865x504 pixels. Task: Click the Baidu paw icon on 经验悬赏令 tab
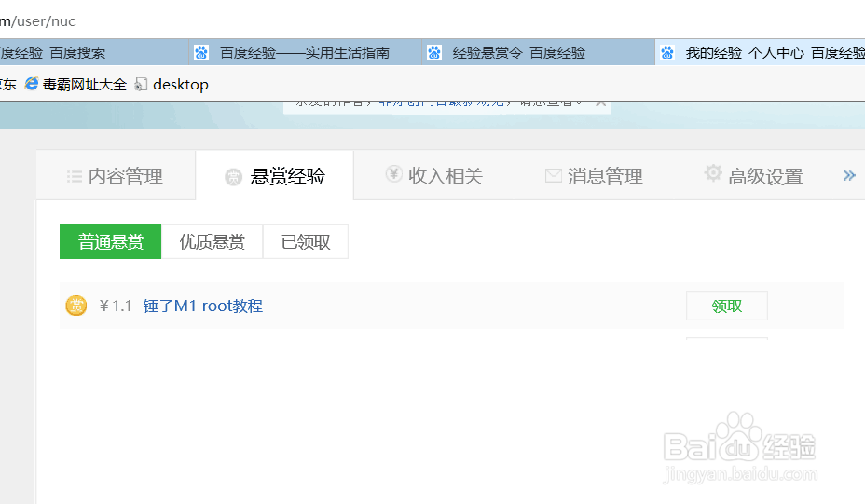(x=434, y=52)
